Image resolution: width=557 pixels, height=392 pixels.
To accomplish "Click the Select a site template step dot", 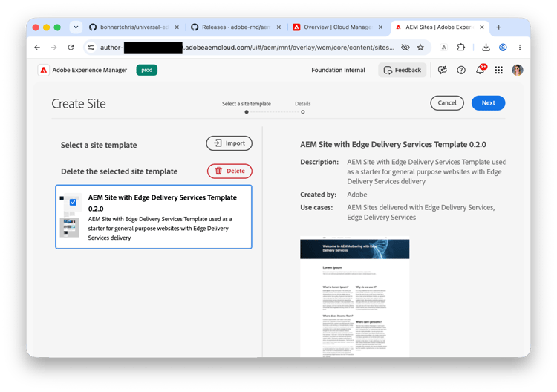I will [x=247, y=112].
